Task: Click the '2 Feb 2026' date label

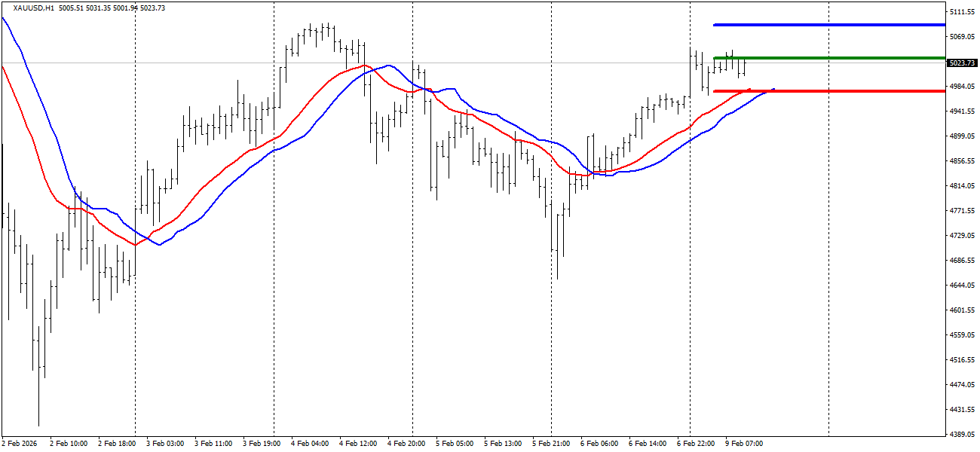Action: [20, 444]
